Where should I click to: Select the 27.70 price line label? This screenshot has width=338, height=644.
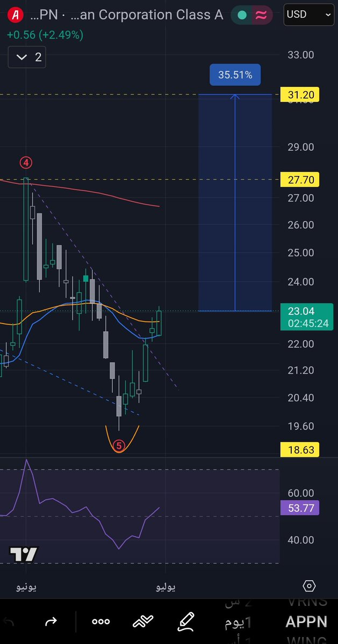coord(301,179)
